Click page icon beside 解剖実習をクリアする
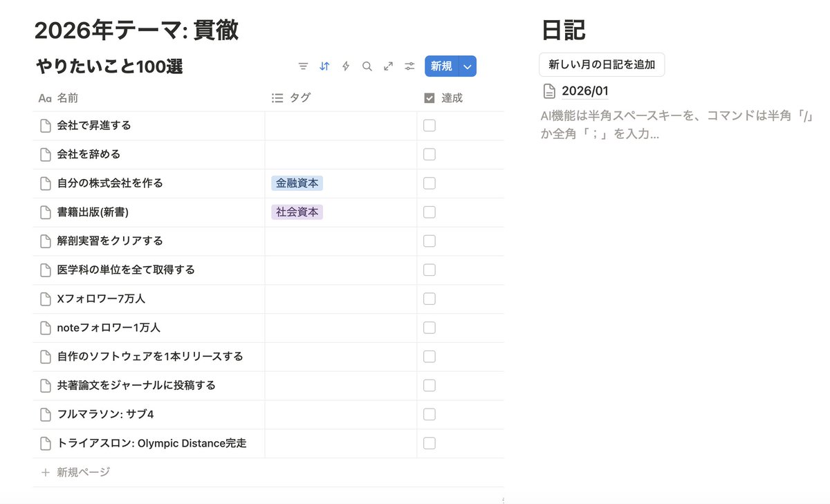 [x=46, y=241]
